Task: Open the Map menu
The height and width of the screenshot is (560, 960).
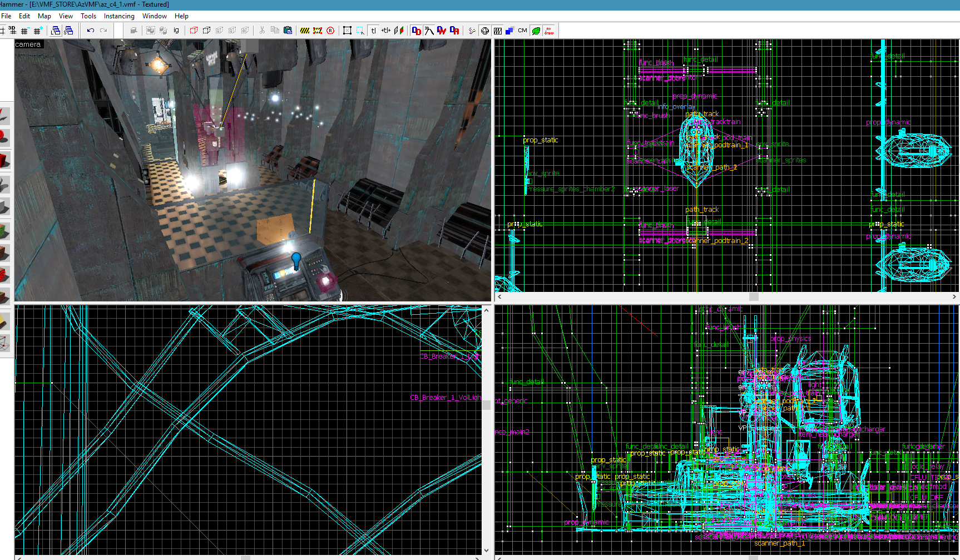Action: pyautogui.click(x=44, y=16)
